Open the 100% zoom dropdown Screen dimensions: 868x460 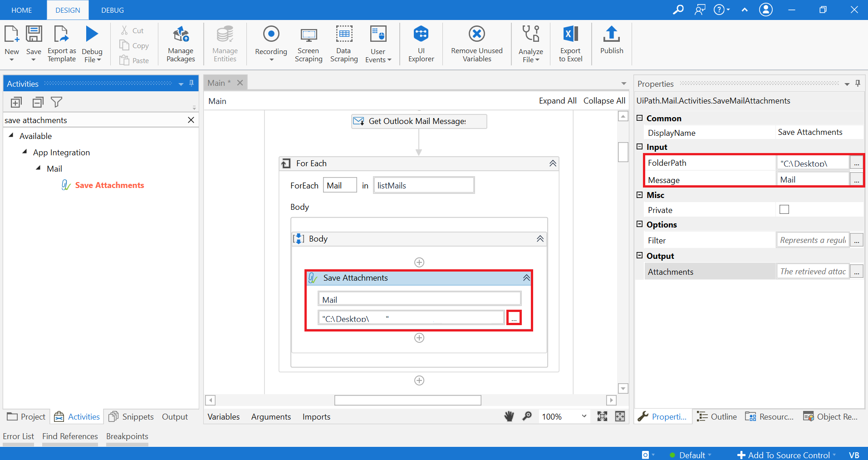click(x=584, y=416)
